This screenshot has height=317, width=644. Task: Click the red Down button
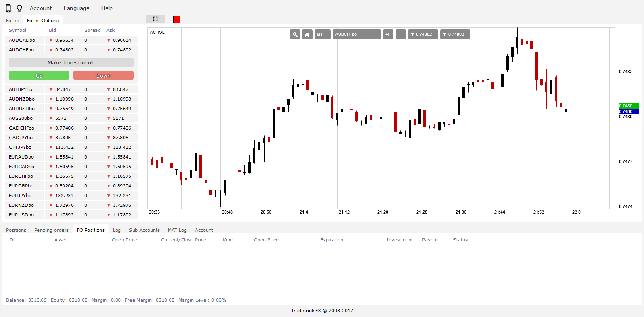[103, 76]
